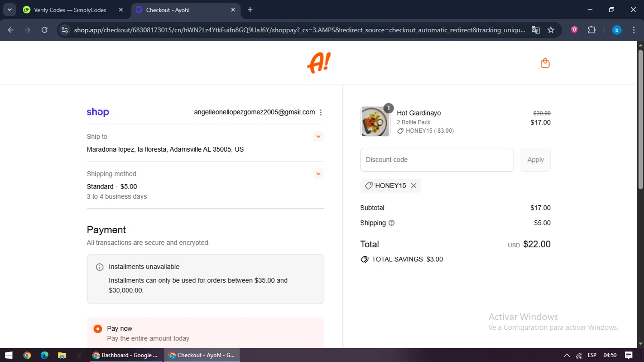Open the shopping bag cart icon
Viewport: 644px width, 362px height.
pos(545,63)
